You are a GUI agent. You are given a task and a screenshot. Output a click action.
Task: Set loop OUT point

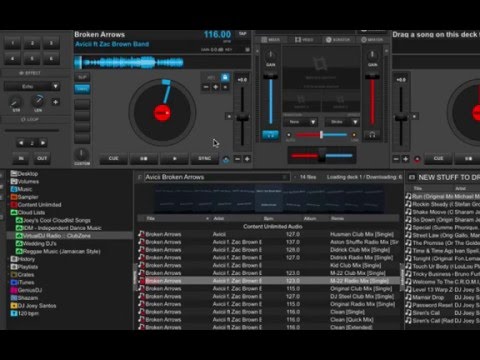point(42,158)
